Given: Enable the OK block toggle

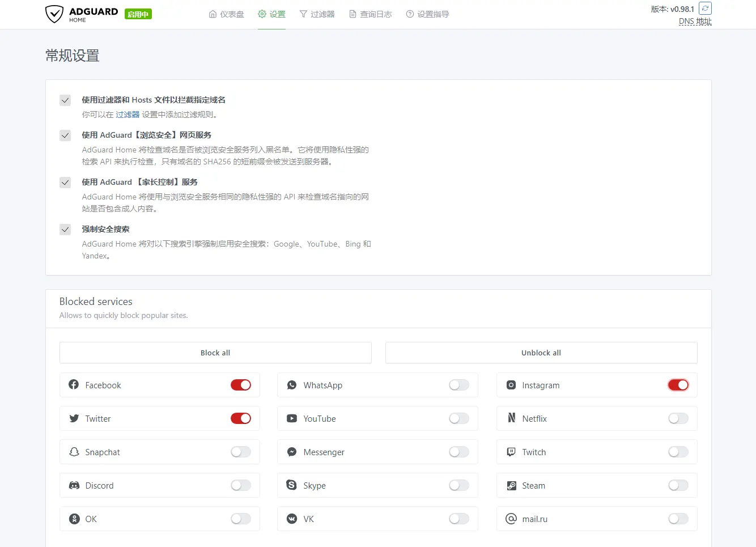Looking at the screenshot, I should [241, 519].
